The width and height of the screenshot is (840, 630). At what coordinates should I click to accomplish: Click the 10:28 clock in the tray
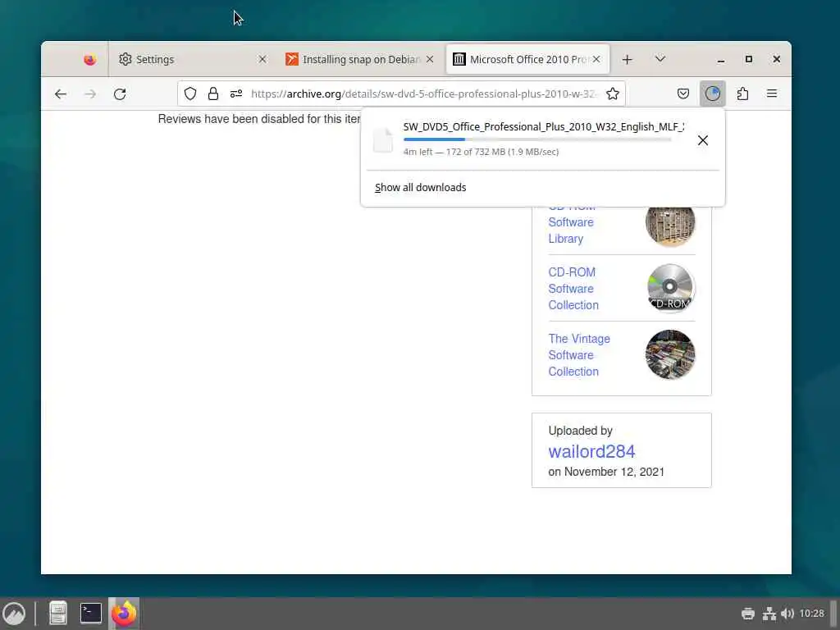[811, 614]
